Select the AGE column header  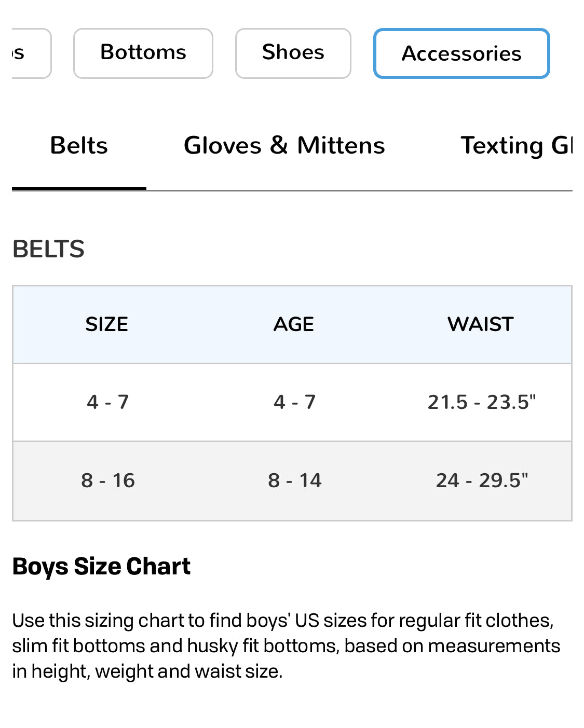tap(294, 324)
